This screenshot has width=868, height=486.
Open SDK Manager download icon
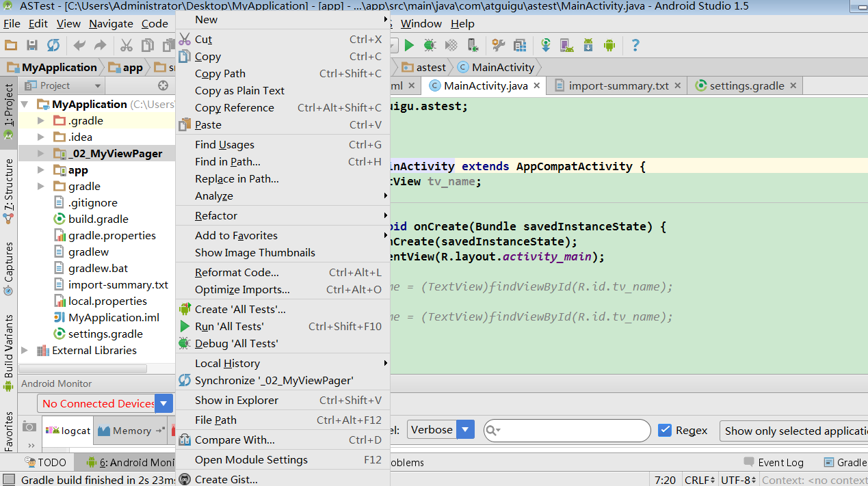click(588, 45)
